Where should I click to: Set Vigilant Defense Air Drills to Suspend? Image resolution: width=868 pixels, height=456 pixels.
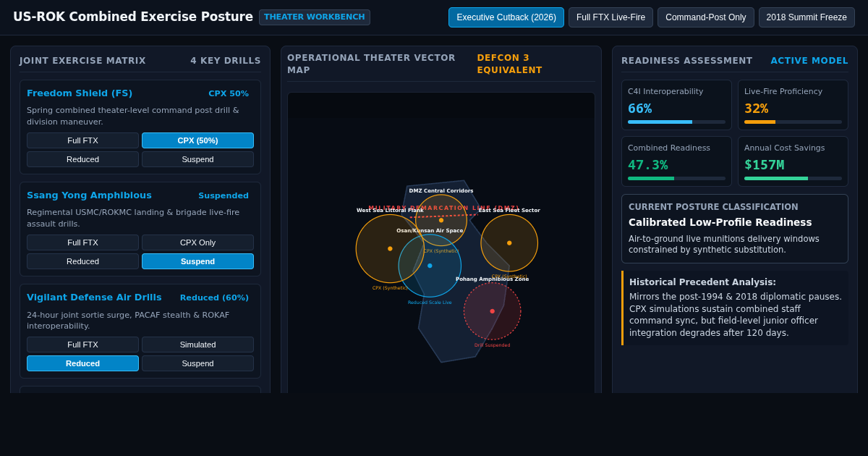click(197, 363)
